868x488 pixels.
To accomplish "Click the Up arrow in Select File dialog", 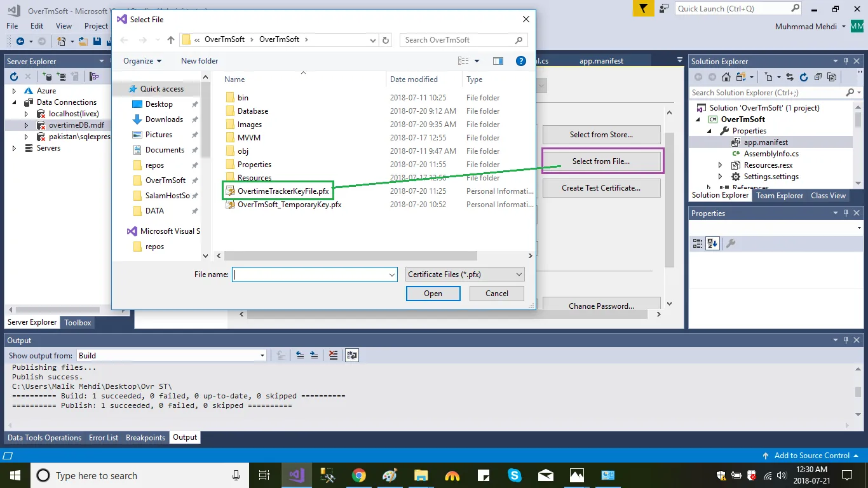I will (x=170, y=40).
